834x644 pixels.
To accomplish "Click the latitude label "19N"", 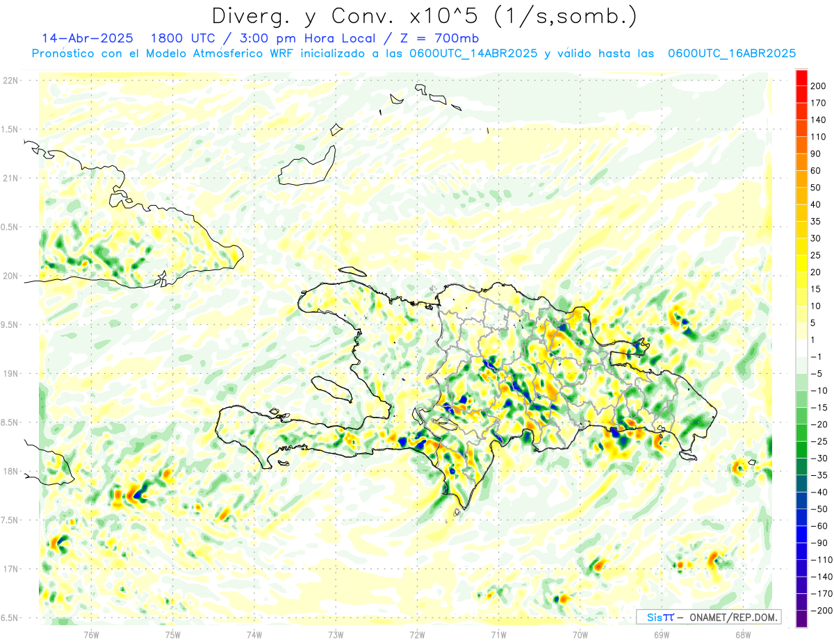I will tap(11, 374).
